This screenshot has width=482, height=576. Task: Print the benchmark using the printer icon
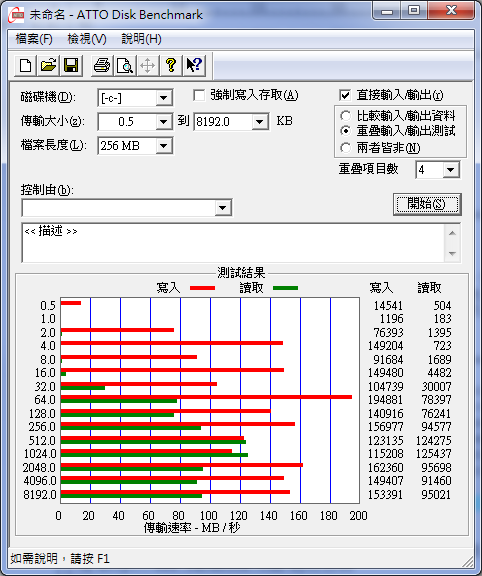[102, 66]
